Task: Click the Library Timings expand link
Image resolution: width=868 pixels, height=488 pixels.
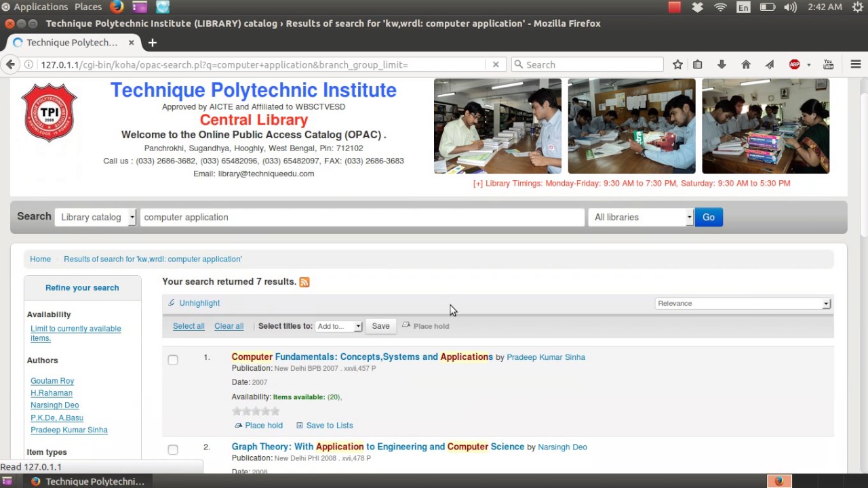Action: tap(631, 183)
